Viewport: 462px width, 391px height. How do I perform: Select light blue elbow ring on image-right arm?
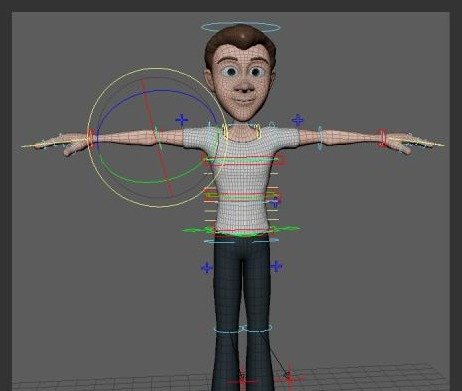click(320, 138)
